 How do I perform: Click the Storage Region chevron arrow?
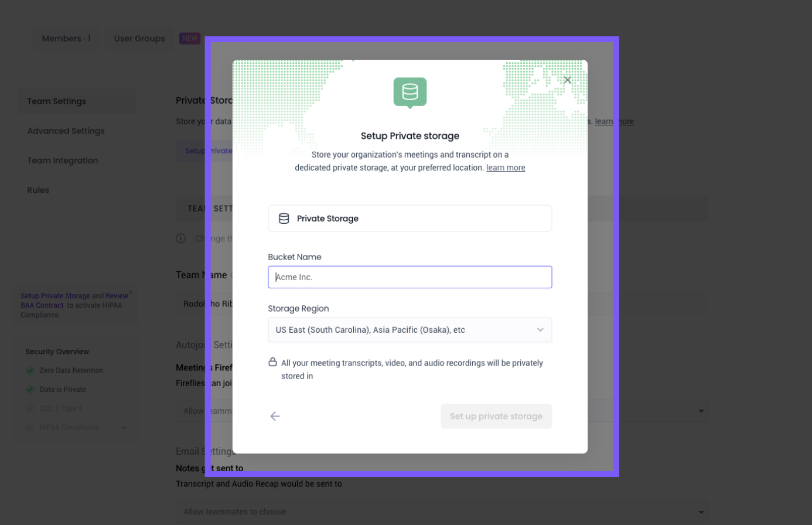tap(540, 330)
